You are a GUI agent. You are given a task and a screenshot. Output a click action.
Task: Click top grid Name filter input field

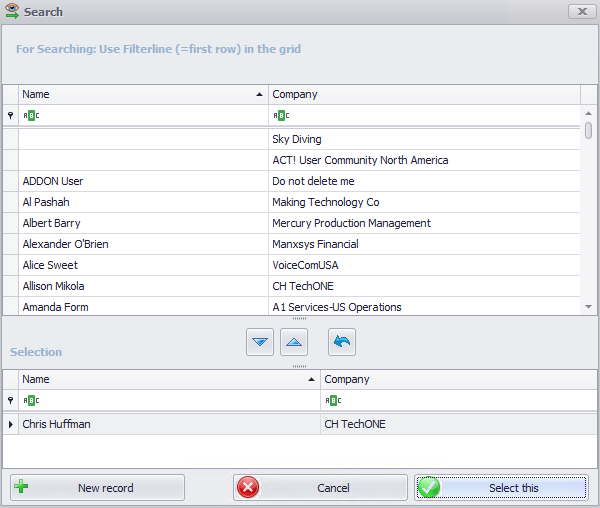[x=143, y=115]
